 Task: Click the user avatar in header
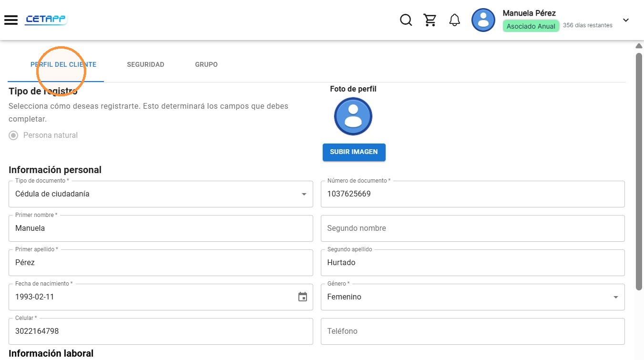click(x=483, y=20)
